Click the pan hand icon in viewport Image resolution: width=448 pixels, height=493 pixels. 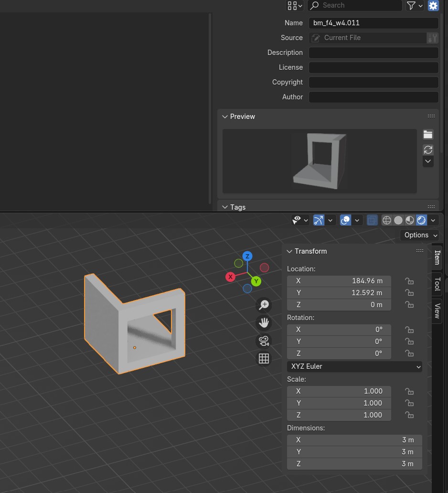264,322
